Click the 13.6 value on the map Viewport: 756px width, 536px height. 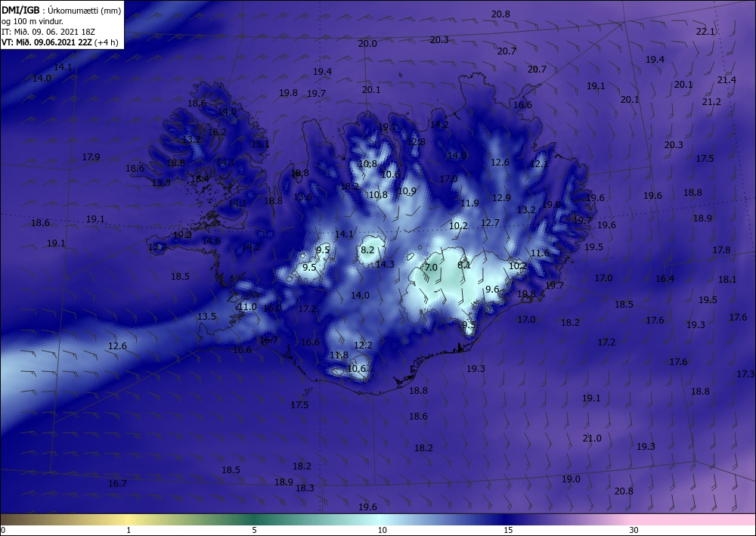pyautogui.click(x=302, y=197)
